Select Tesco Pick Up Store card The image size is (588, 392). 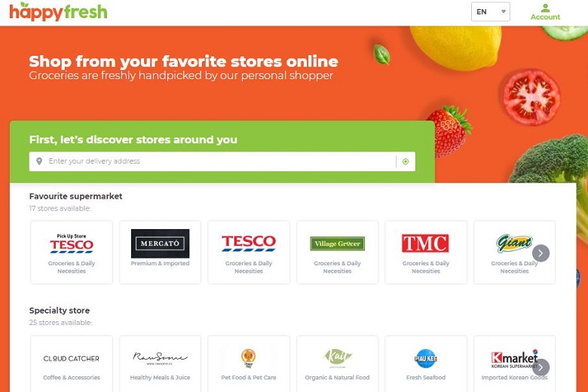[x=72, y=252]
